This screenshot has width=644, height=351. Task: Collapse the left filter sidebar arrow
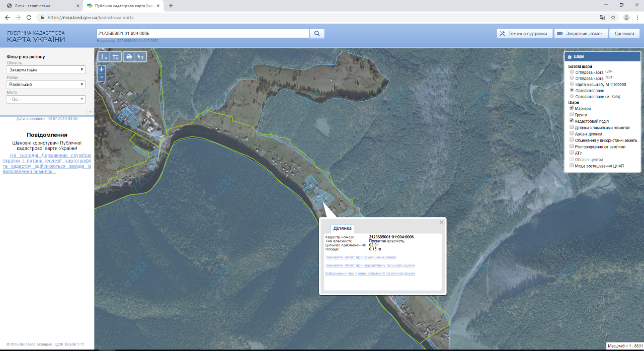tap(90, 111)
